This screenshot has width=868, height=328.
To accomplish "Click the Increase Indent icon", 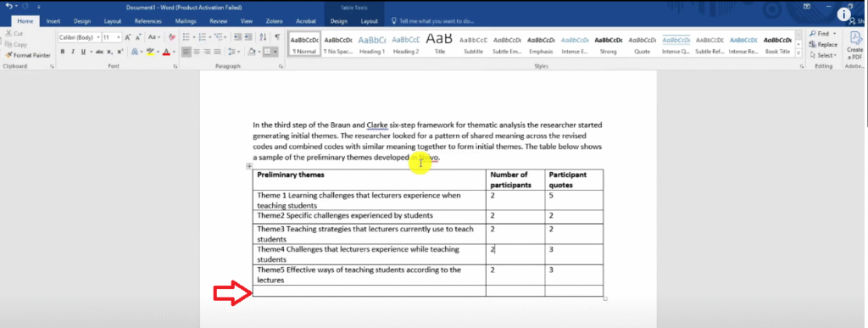I will click(248, 37).
